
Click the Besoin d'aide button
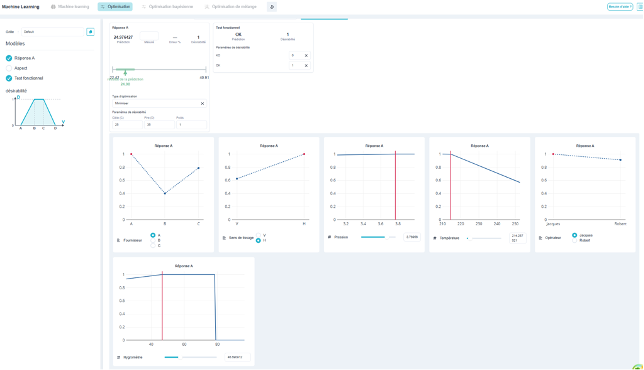[620, 7]
